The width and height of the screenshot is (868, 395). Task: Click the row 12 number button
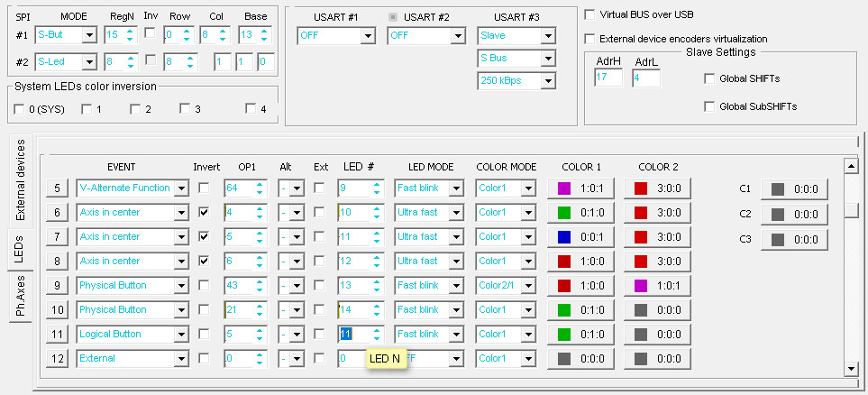(57, 358)
